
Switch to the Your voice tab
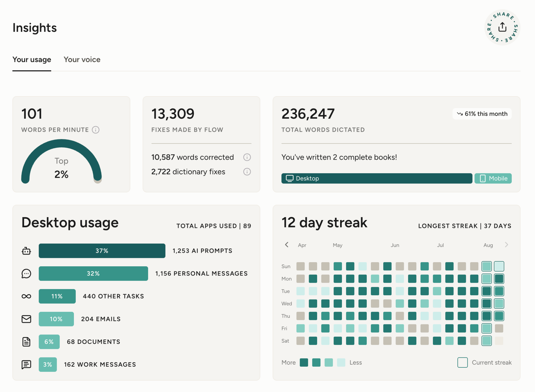coord(82,60)
